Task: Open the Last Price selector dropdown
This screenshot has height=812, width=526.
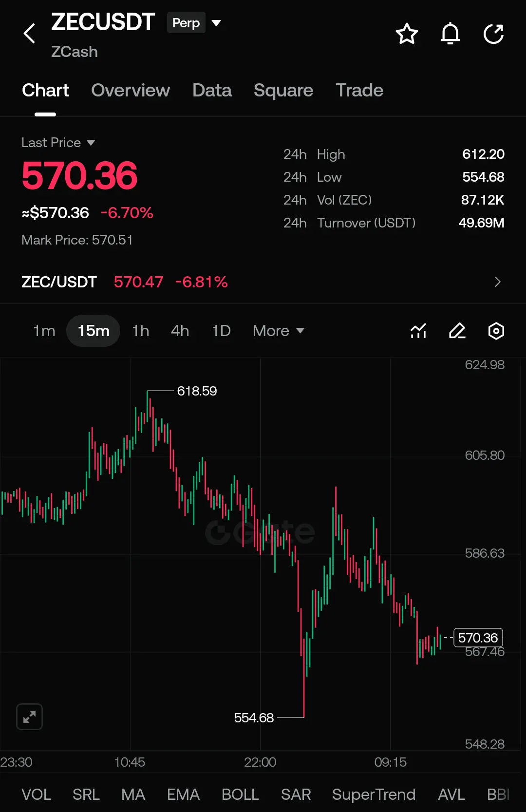Action: [58, 143]
